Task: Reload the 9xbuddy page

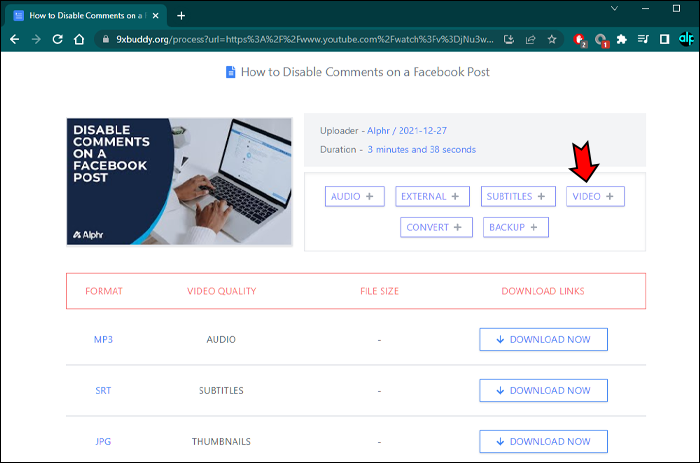Action: click(x=58, y=39)
